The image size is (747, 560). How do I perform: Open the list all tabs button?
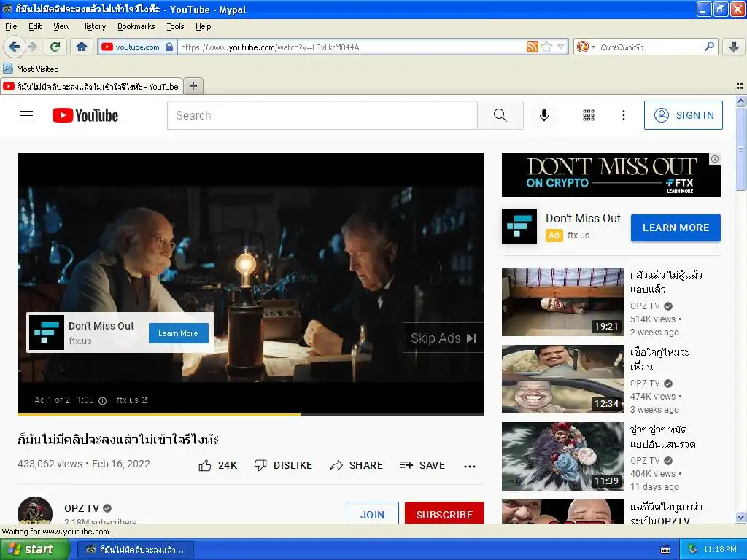click(740, 86)
